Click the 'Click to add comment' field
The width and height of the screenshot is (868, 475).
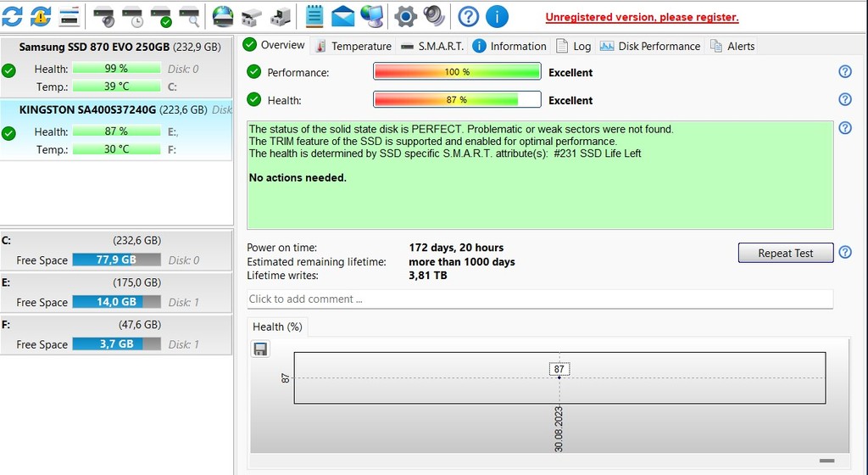point(540,299)
